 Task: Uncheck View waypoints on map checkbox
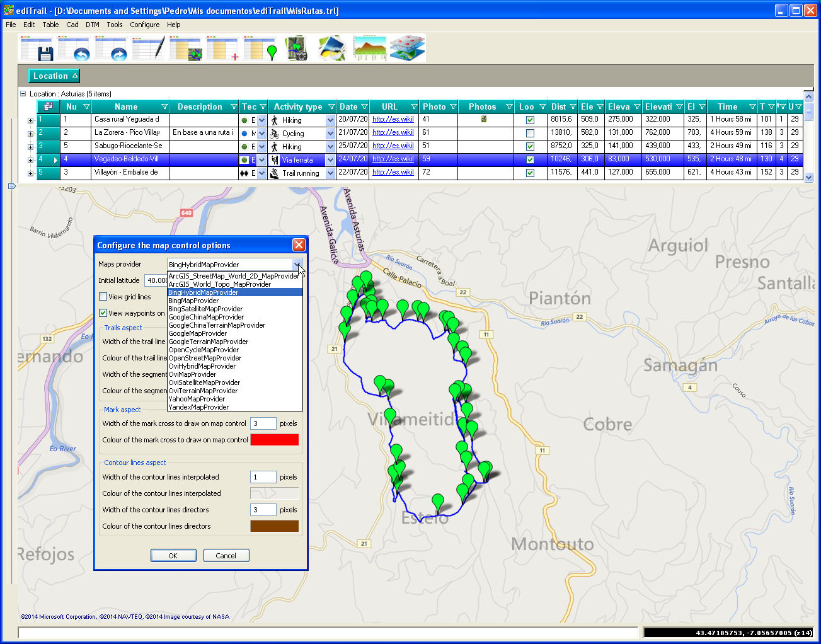click(x=103, y=313)
